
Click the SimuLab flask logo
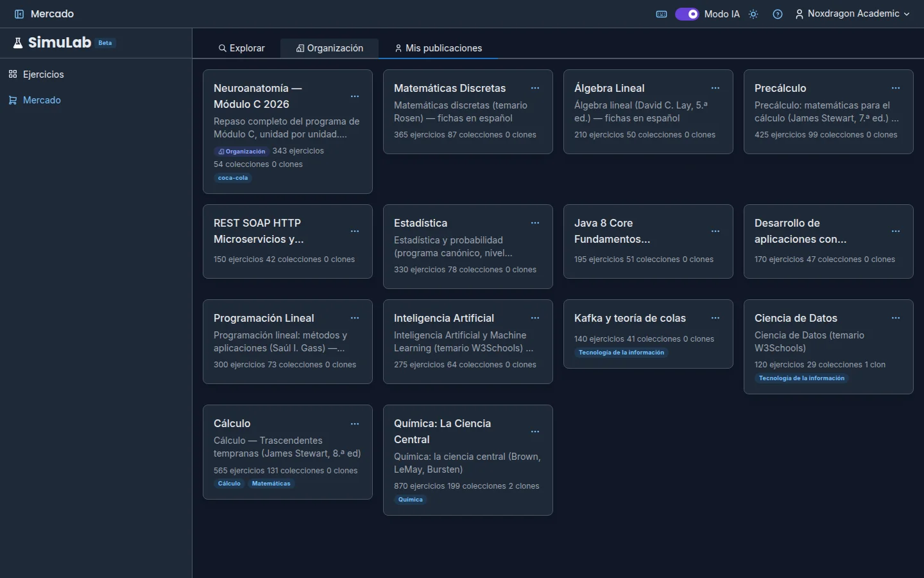tap(18, 43)
